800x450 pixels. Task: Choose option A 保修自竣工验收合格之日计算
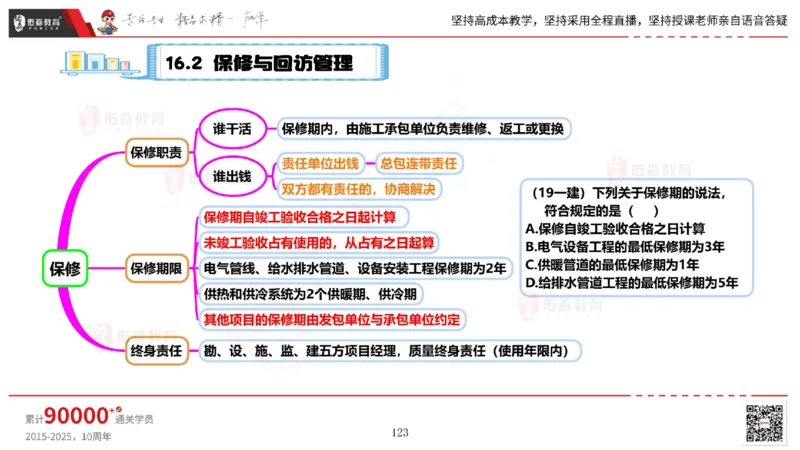click(x=615, y=229)
